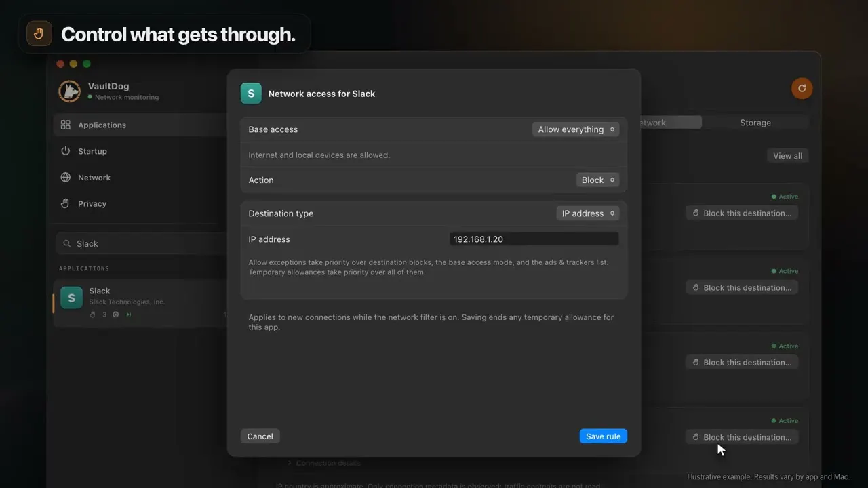The image size is (868, 488).
Task: Open the Destination type dropdown
Action: click(x=588, y=213)
